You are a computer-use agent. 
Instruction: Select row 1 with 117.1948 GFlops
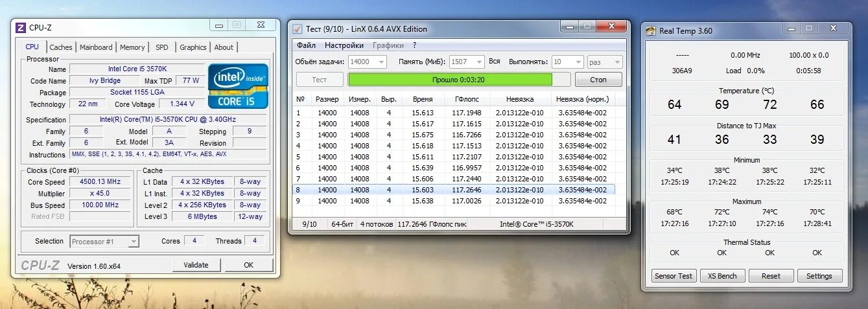(x=454, y=113)
